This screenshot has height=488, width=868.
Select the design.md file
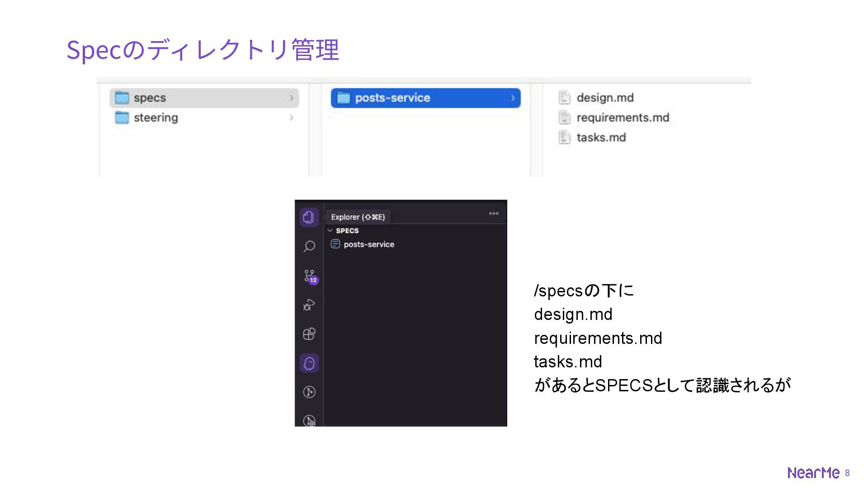[604, 98]
